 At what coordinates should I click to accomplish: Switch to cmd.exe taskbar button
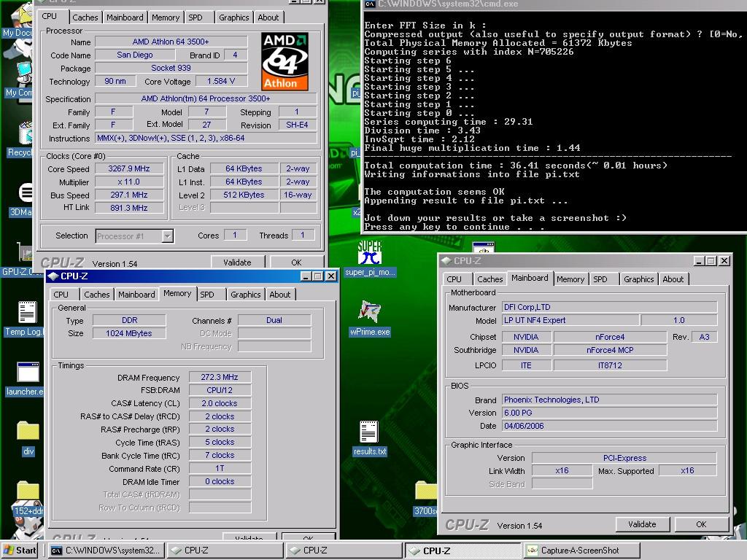point(107,551)
